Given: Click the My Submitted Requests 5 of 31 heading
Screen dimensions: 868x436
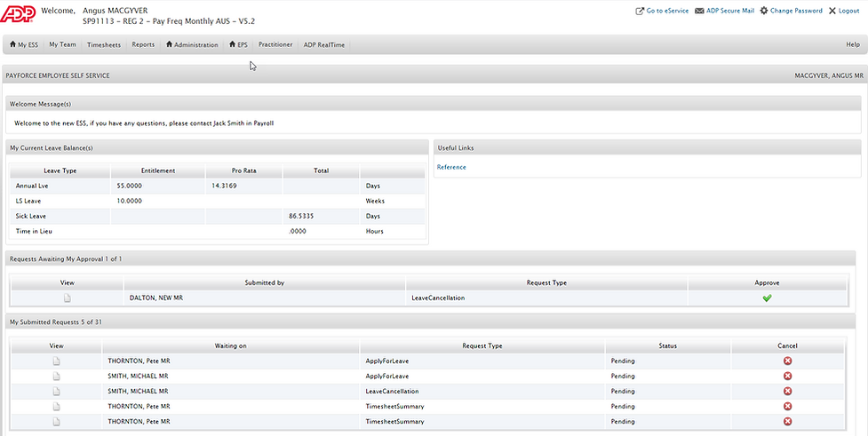Looking at the screenshot, I should point(56,322).
